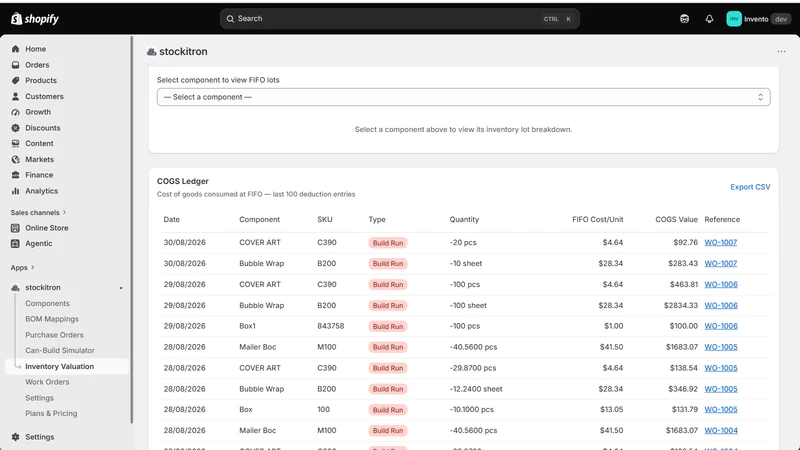The height and width of the screenshot is (450, 800).
Task: Click the SKU value 843758
Action: coord(331,326)
